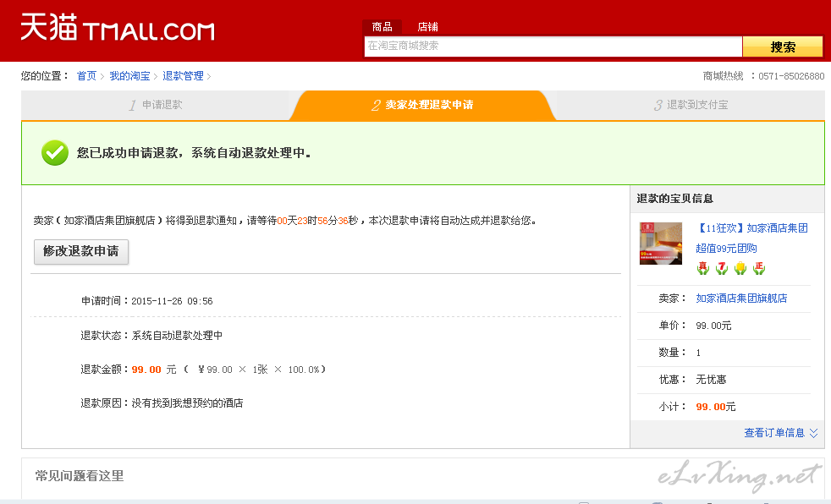Select step 3 退款到支付宝
The width and height of the screenshot is (831, 504).
coord(691,105)
